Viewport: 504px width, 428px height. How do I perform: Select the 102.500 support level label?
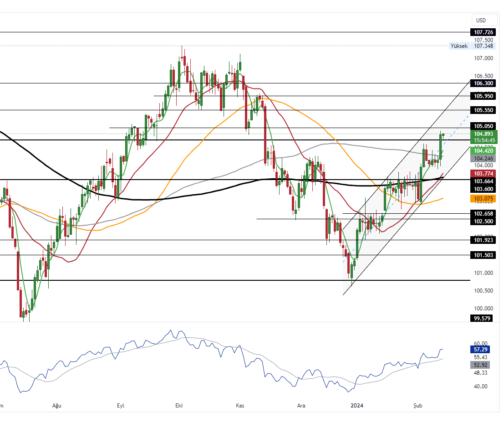point(484,221)
